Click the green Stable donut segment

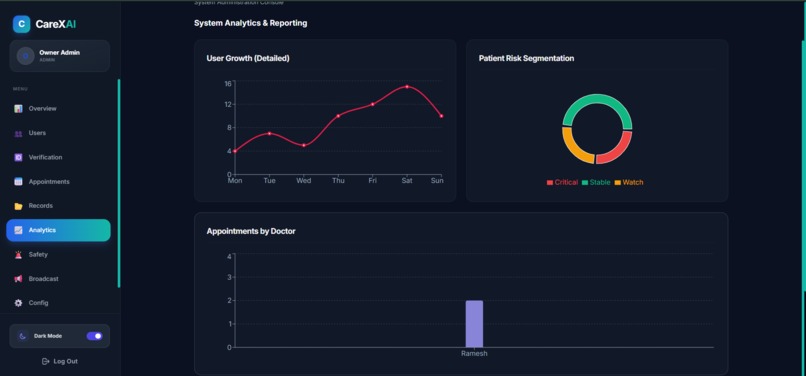pyautogui.click(x=597, y=100)
